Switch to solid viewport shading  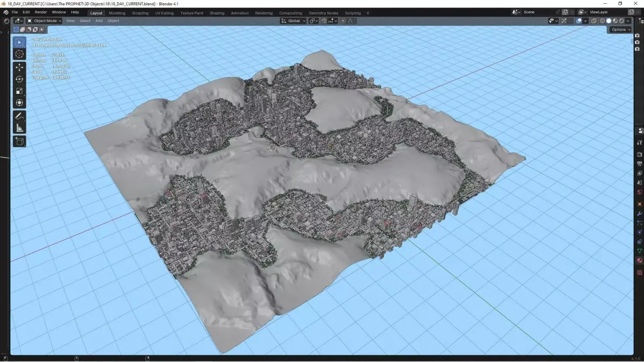click(609, 21)
